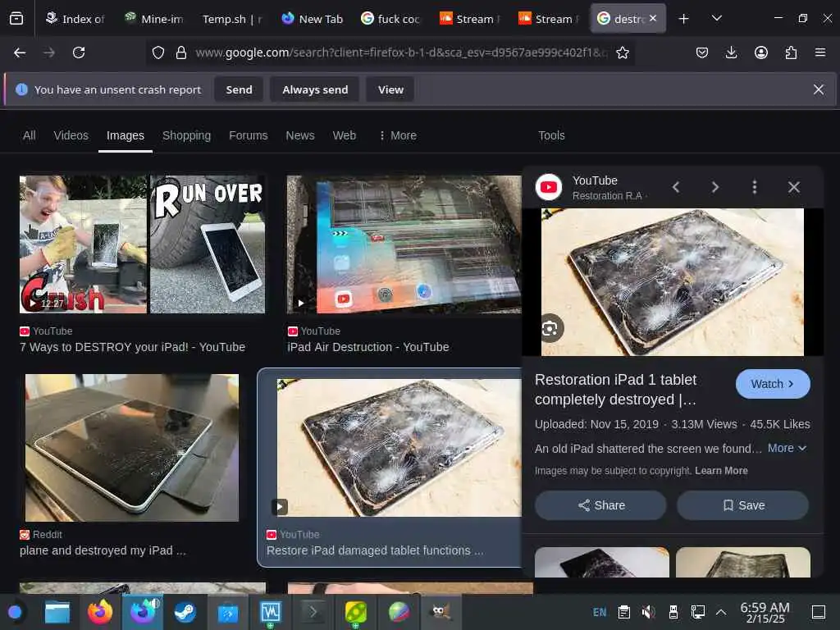Reload the current page
Image resolution: width=840 pixels, height=630 pixels.
(79, 52)
